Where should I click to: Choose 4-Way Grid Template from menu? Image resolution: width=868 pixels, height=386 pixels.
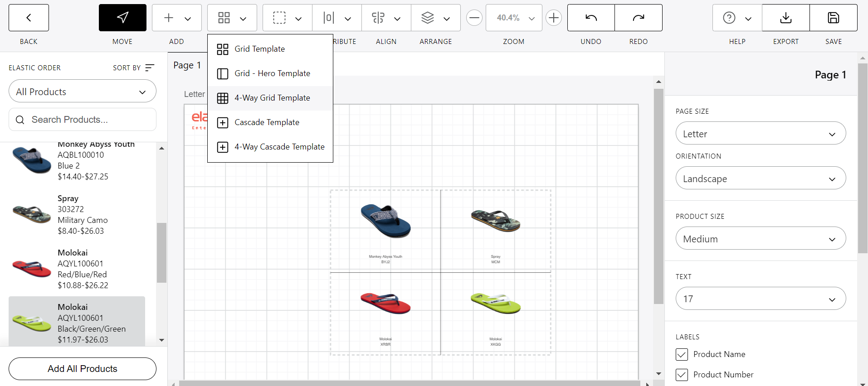[272, 98]
